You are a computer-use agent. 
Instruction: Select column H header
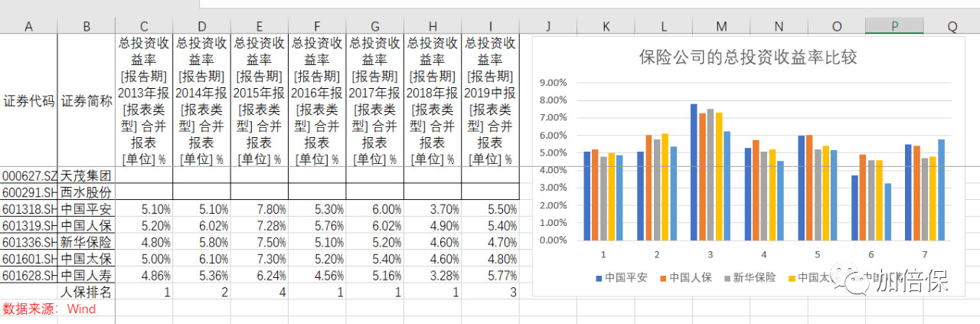pyautogui.click(x=433, y=26)
